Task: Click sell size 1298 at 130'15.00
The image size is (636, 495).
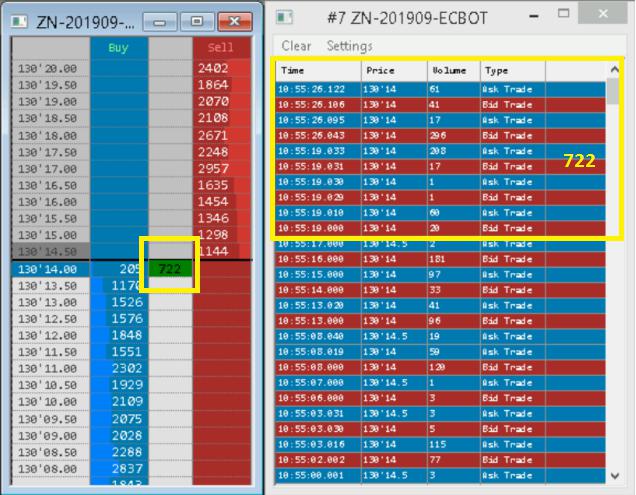Action: coord(221,235)
